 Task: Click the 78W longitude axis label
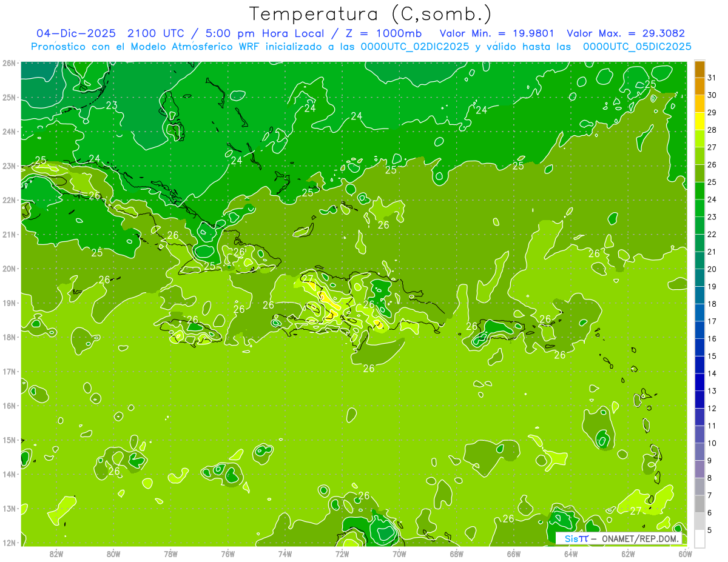pyautogui.click(x=170, y=553)
